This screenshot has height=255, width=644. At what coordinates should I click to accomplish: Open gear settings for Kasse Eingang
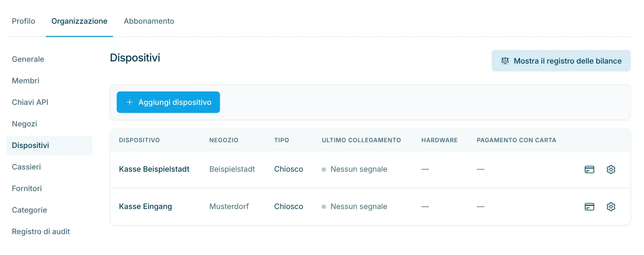[x=611, y=207]
